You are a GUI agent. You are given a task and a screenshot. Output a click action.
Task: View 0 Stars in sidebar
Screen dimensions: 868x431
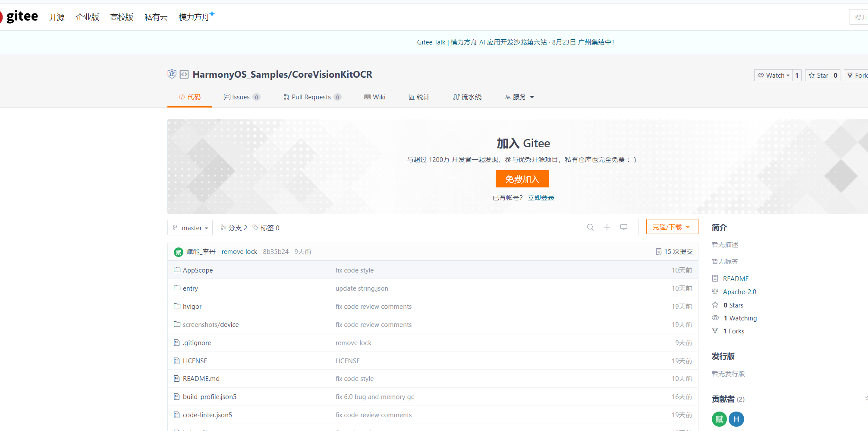[733, 305]
